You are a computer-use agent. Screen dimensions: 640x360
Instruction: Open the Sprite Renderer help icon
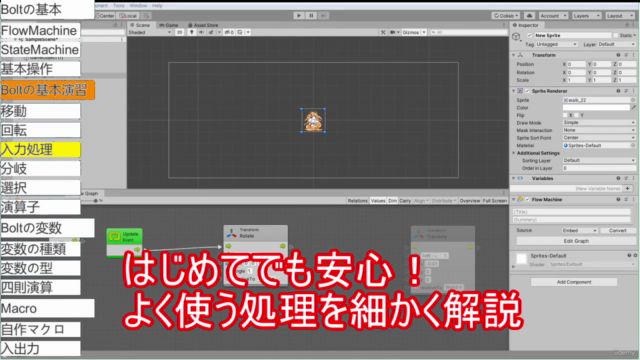[618, 91]
